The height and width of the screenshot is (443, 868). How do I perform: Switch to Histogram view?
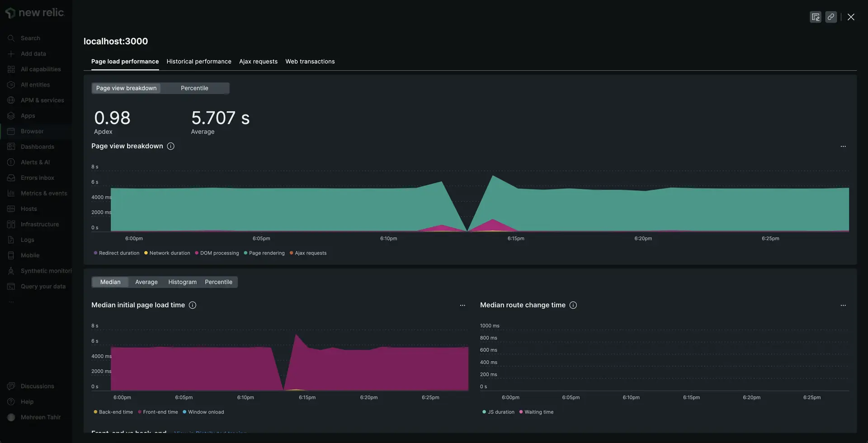[182, 282]
